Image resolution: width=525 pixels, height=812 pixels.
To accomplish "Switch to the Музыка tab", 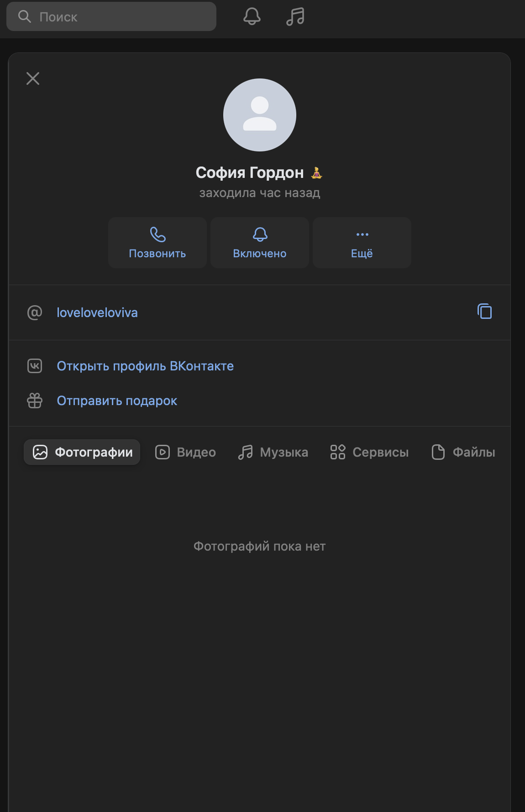I will click(x=273, y=452).
